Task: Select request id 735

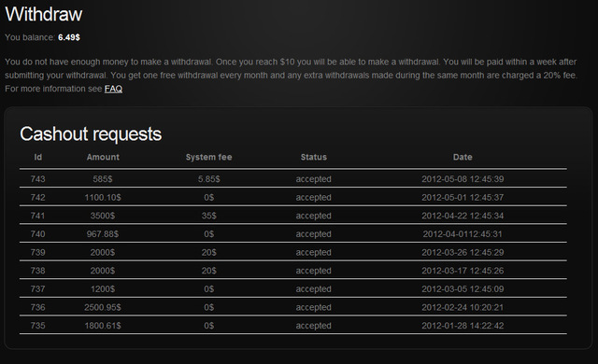Action: [37, 326]
